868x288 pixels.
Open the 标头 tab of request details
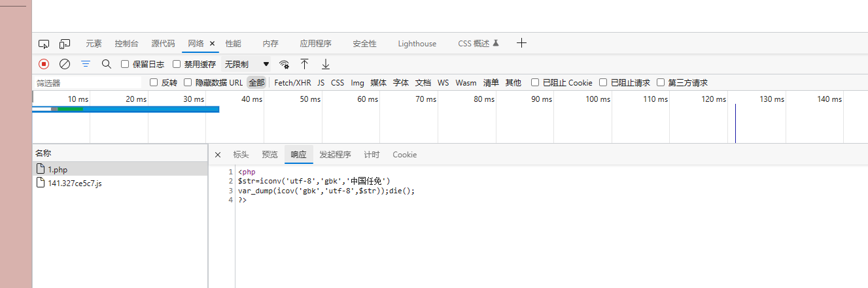241,155
